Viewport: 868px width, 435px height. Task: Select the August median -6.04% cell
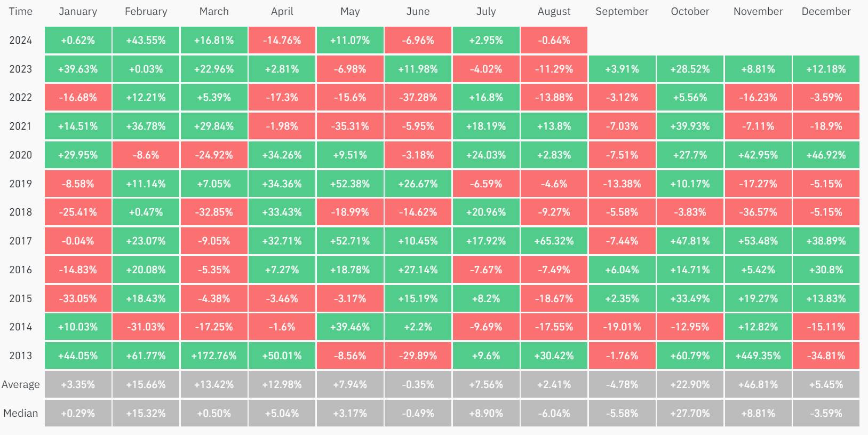click(554, 413)
